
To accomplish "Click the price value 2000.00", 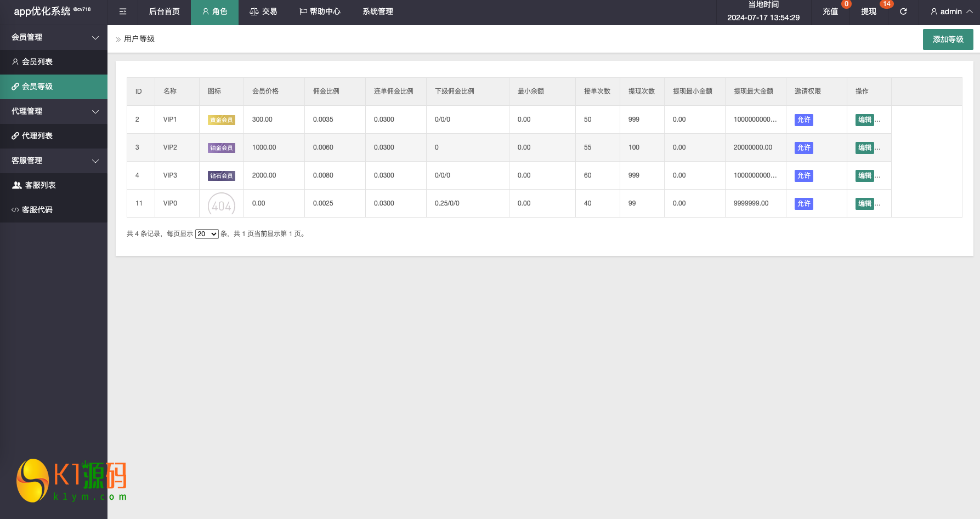I will (264, 175).
